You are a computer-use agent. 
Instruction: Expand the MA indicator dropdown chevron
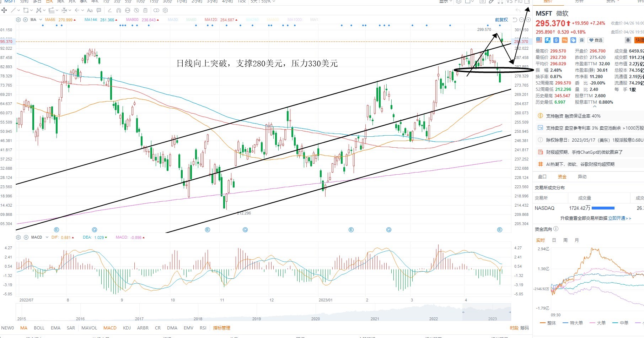pos(41,20)
